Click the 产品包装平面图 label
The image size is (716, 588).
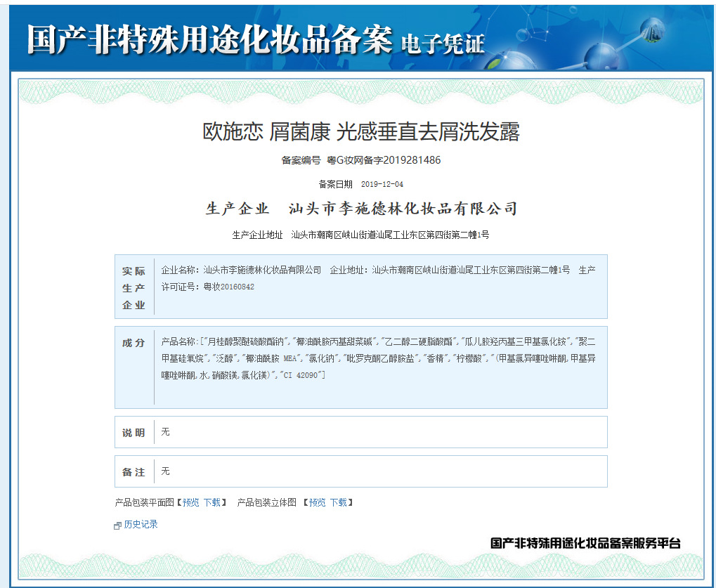click(144, 502)
